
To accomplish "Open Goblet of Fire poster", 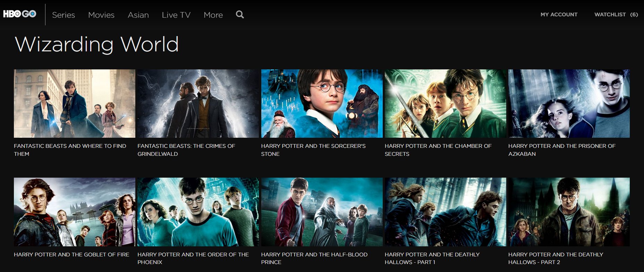I will (x=75, y=212).
